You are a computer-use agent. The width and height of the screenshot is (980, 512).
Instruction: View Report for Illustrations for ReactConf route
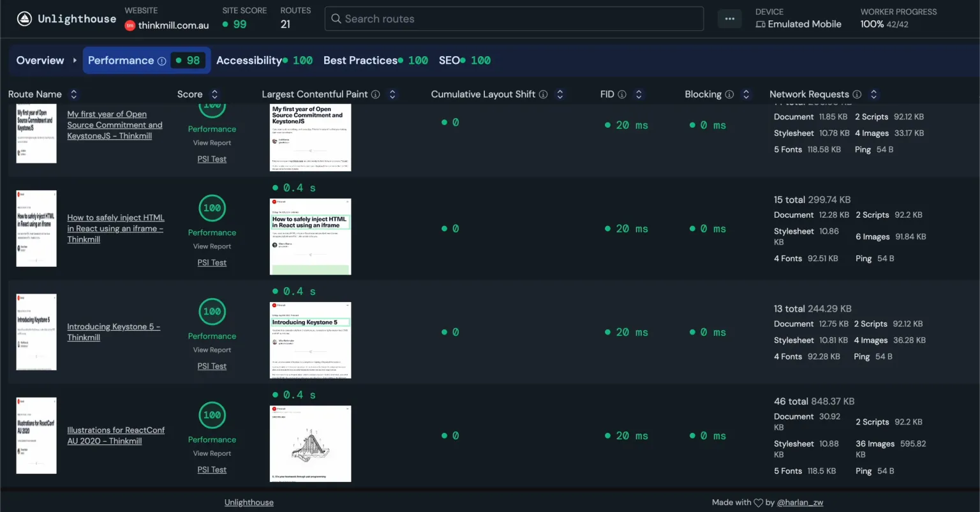(x=212, y=453)
